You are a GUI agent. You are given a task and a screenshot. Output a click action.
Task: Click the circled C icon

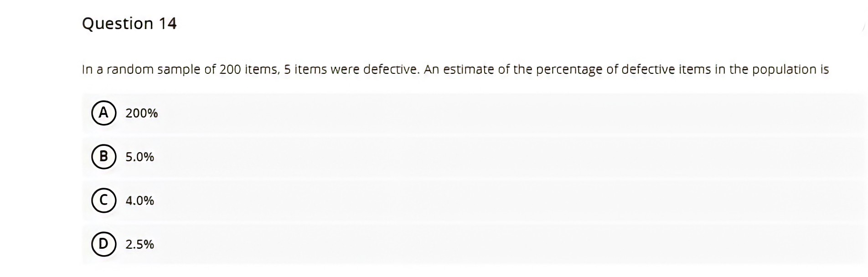tap(104, 200)
